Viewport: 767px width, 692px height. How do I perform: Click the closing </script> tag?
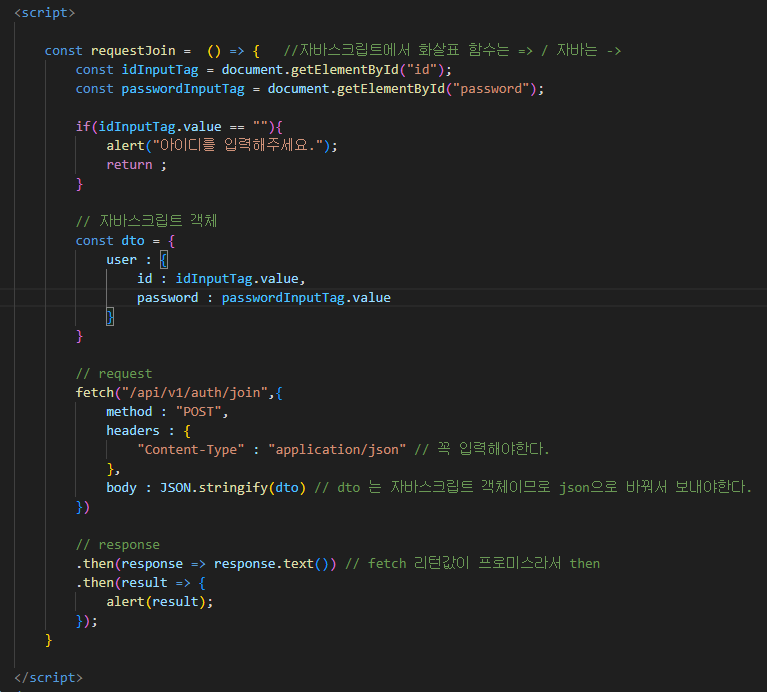coord(48,677)
